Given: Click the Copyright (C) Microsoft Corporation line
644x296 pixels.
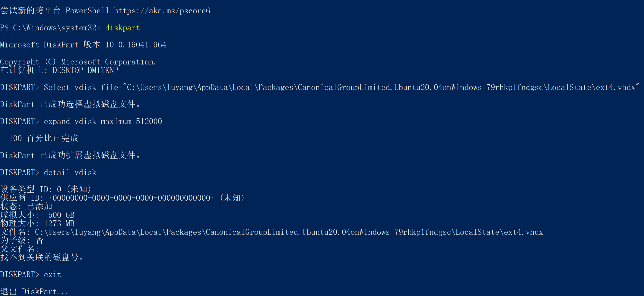Looking at the screenshot, I should pos(78,62).
